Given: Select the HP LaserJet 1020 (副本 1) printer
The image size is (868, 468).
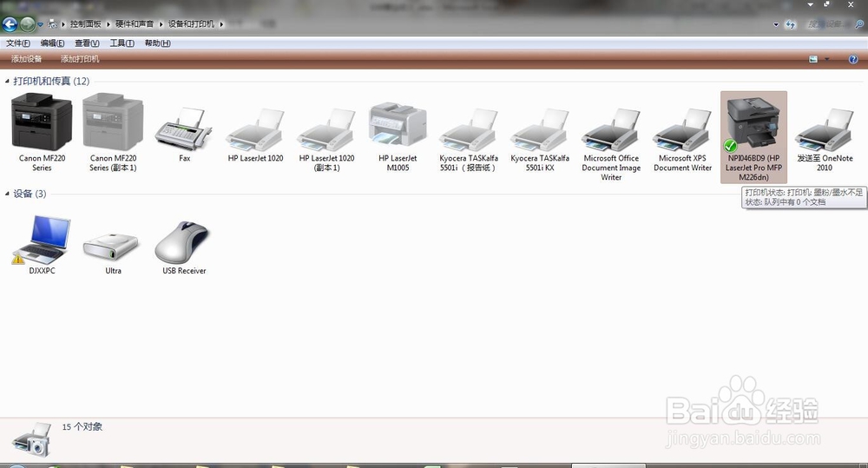Looking at the screenshot, I should coord(326,129).
